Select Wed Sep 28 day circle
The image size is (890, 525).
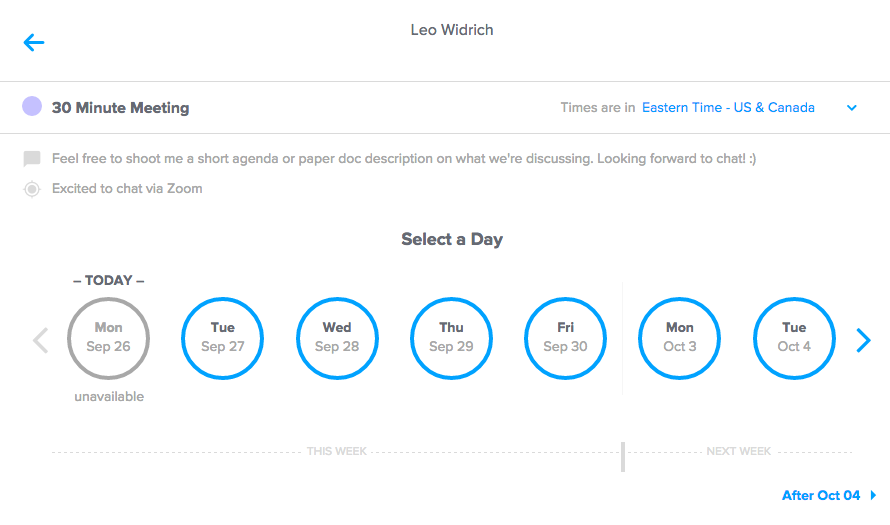(x=337, y=338)
